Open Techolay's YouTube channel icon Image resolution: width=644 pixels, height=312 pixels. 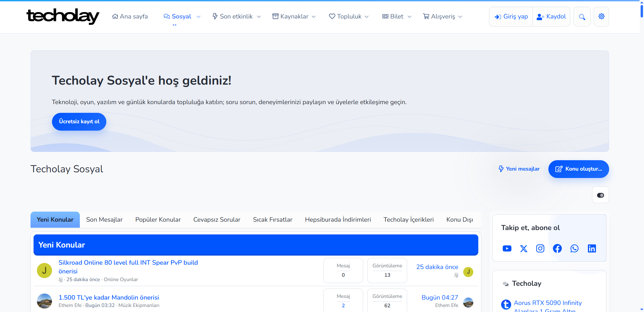coord(507,249)
